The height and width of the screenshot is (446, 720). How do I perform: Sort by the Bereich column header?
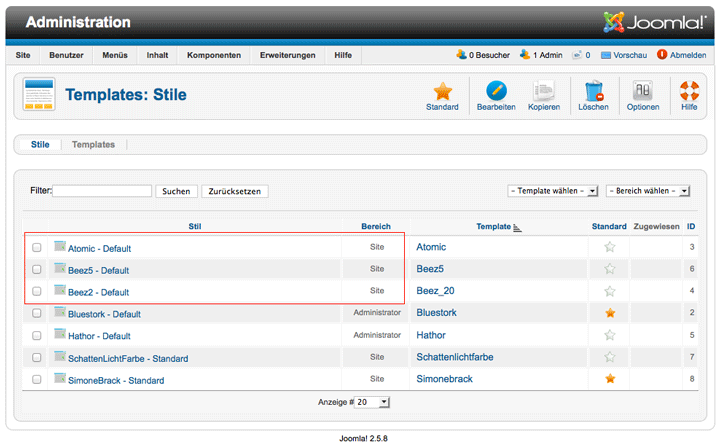(x=376, y=226)
